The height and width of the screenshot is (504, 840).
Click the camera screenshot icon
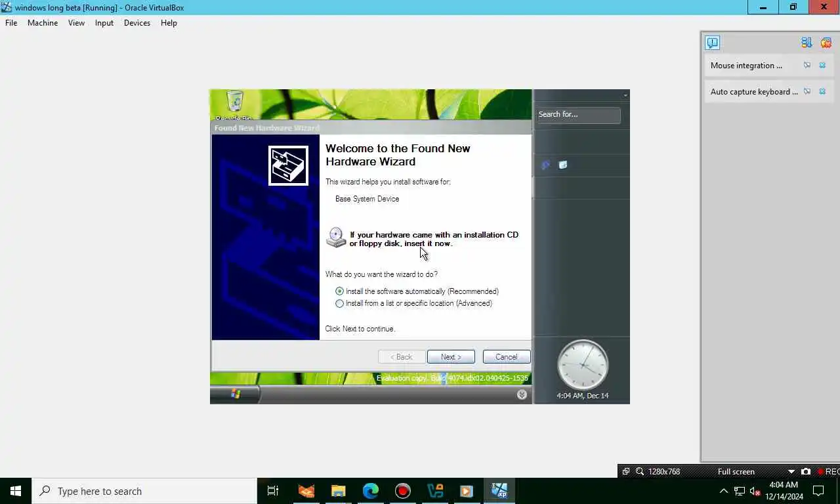pos(806,471)
